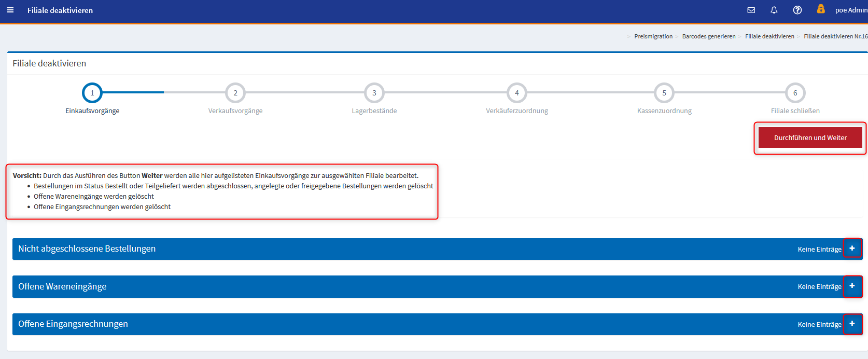Select step 1 Einkaufsvorgänge circle

(92, 93)
